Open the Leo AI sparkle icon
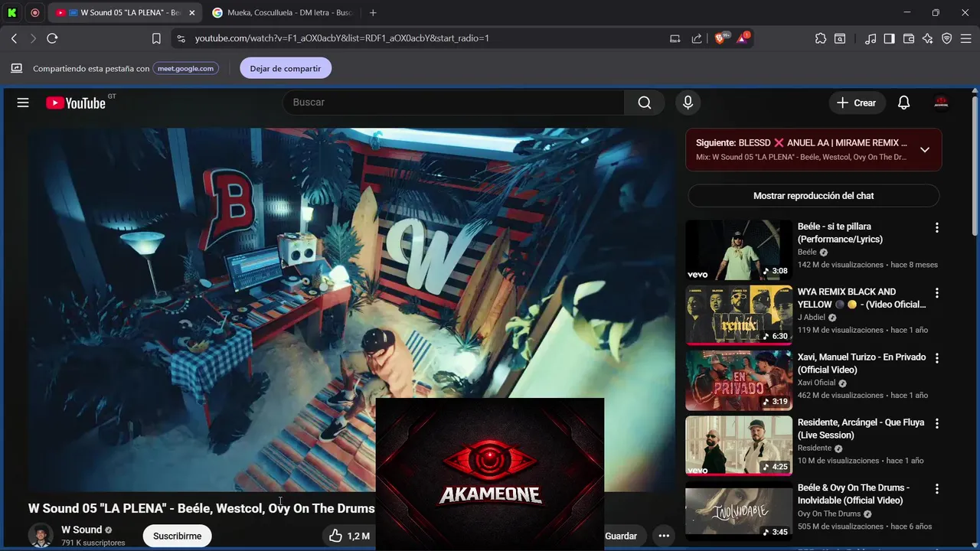This screenshot has height=551, width=980. 928,38
